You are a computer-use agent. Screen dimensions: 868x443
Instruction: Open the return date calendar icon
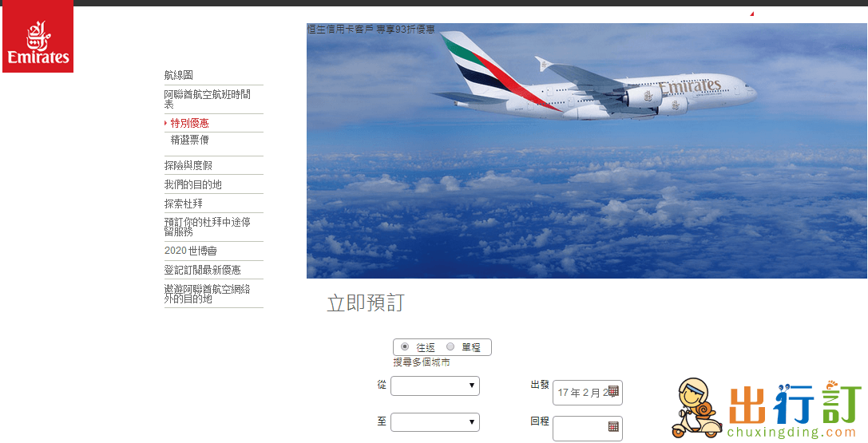click(x=613, y=426)
